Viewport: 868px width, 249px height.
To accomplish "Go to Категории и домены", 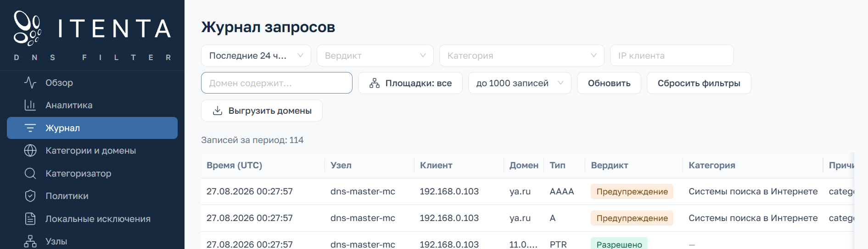I will 92,150.
